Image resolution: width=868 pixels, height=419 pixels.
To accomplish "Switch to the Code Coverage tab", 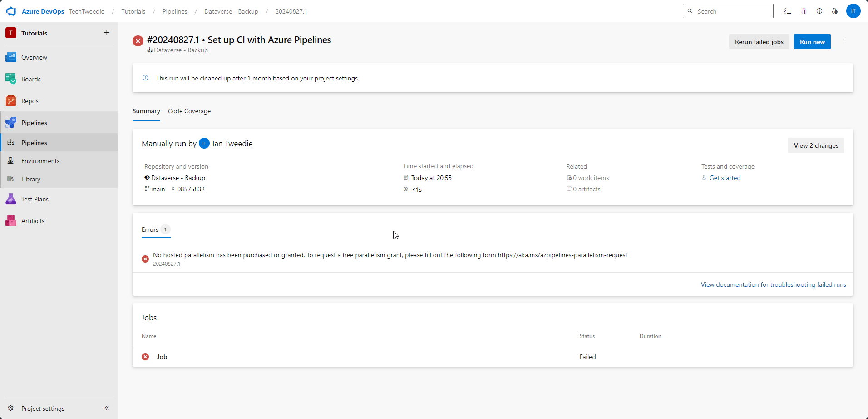I will pyautogui.click(x=189, y=111).
